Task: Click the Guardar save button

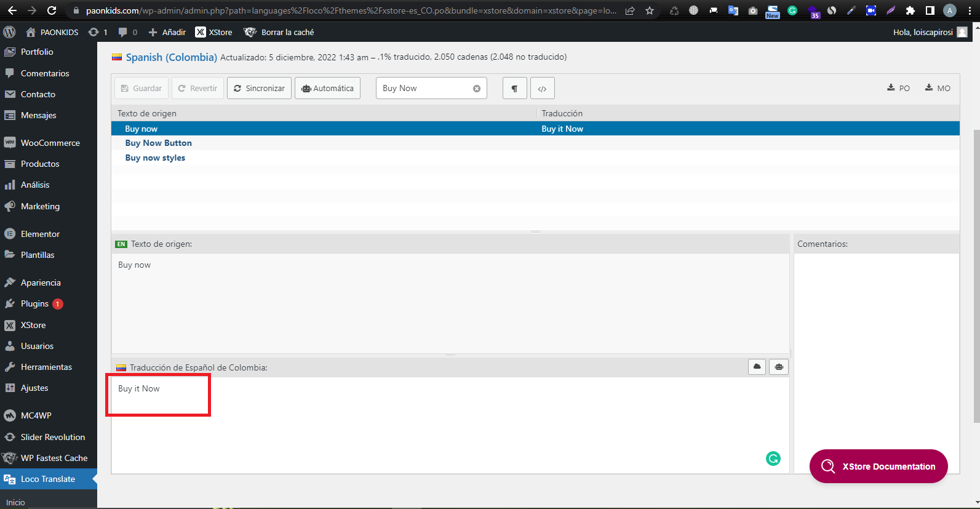Action: tap(141, 88)
